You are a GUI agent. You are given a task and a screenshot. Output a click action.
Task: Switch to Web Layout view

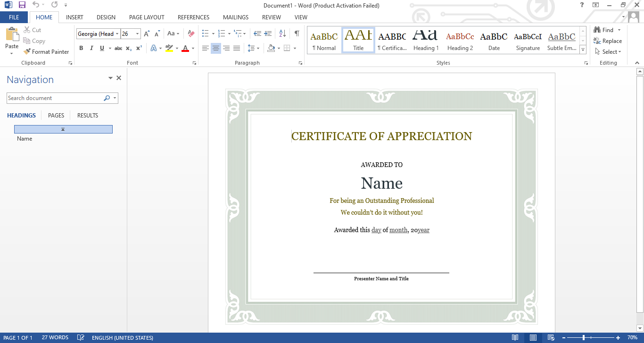click(x=550, y=337)
